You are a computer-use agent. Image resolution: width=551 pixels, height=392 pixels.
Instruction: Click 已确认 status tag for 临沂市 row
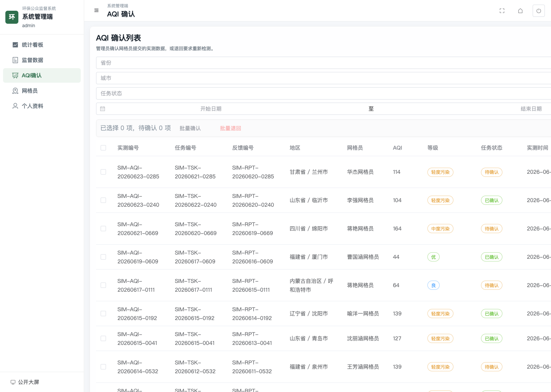click(x=492, y=201)
